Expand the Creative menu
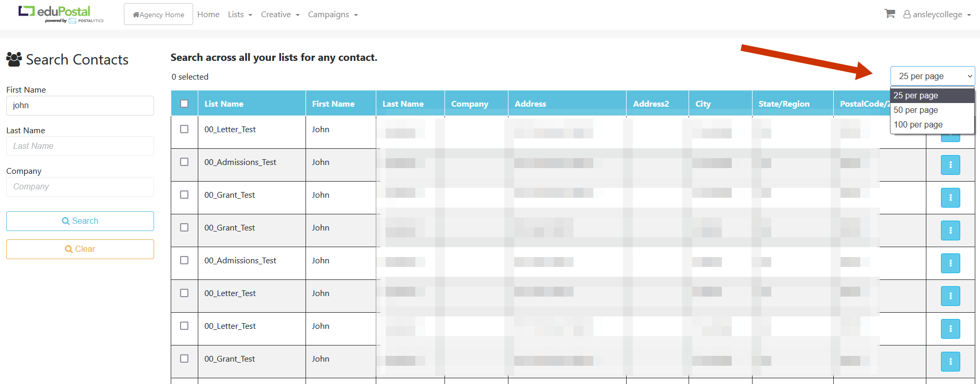The width and height of the screenshot is (980, 384). (280, 15)
